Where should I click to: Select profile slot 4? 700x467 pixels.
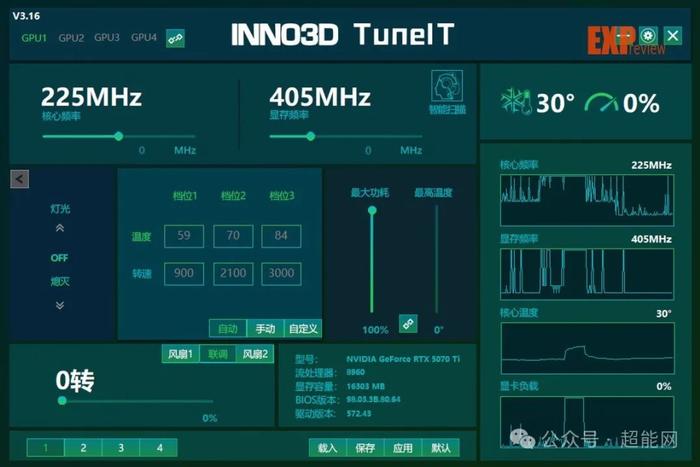click(x=158, y=448)
